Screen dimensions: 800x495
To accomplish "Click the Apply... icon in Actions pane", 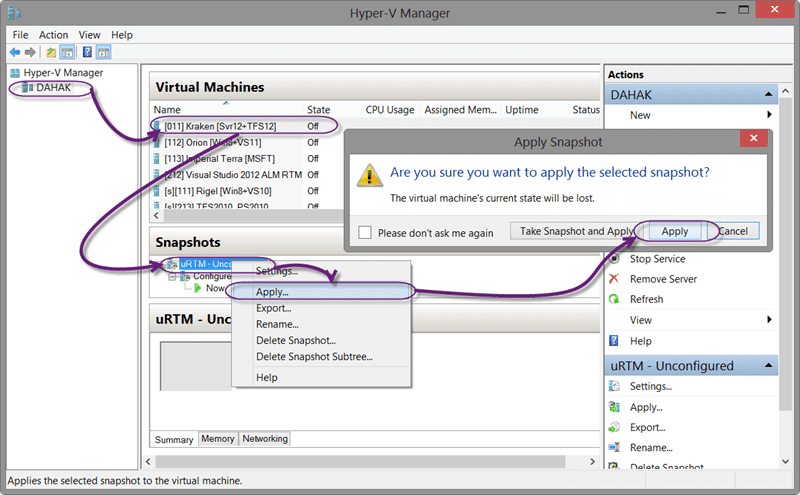I will (614, 407).
